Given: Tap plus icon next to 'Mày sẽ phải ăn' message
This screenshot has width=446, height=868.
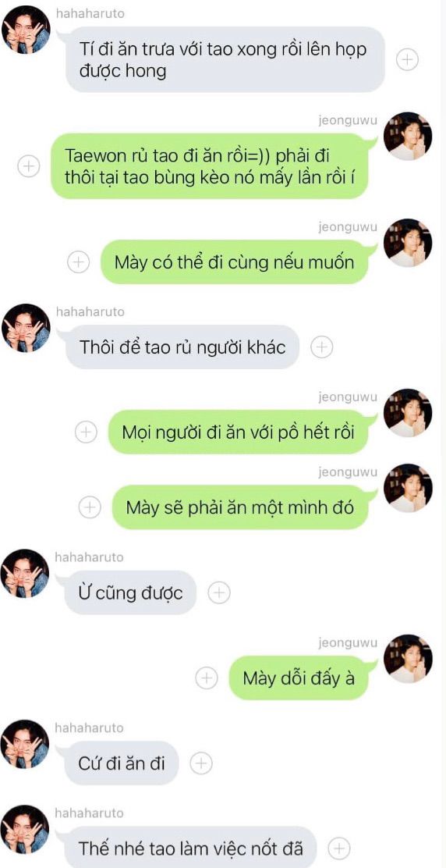Looking at the screenshot, I should [90, 507].
